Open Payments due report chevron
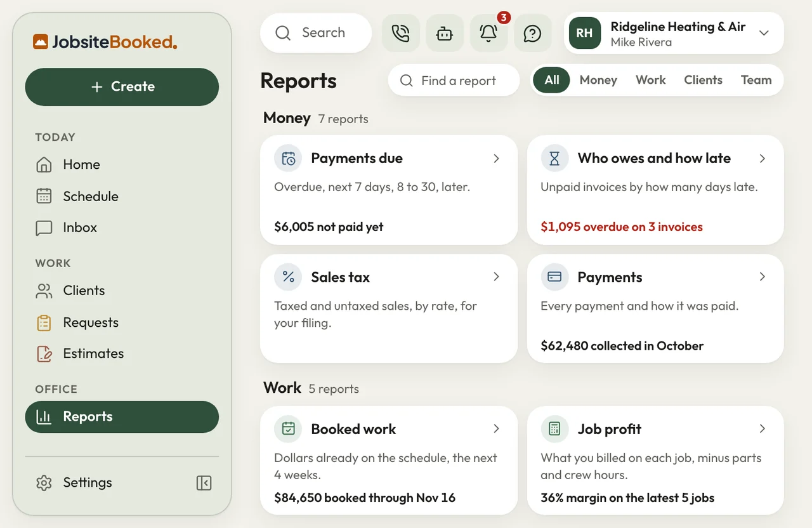 [497, 158]
